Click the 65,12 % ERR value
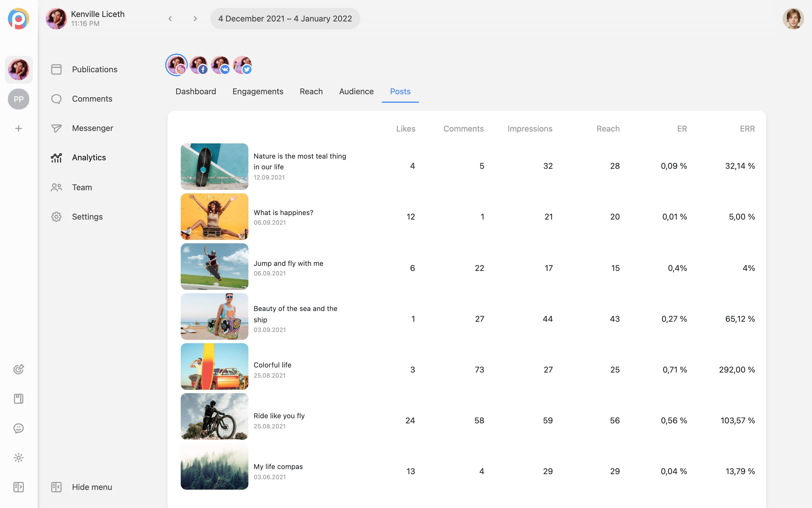 pyautogui.click(x=740, y=319)
